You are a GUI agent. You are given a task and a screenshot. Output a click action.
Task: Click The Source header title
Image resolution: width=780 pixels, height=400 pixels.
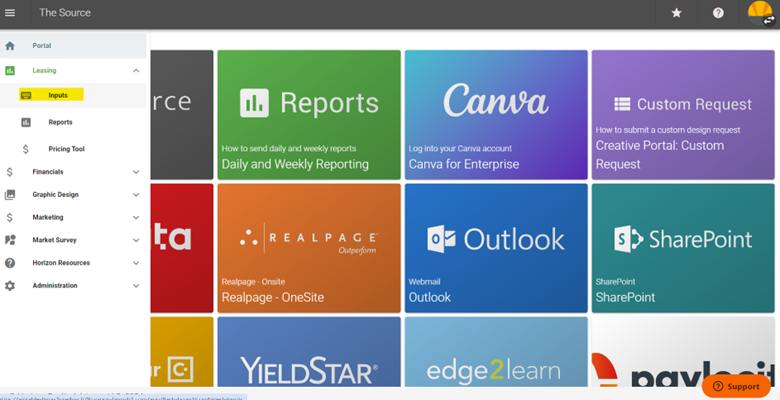coord(65,13)
